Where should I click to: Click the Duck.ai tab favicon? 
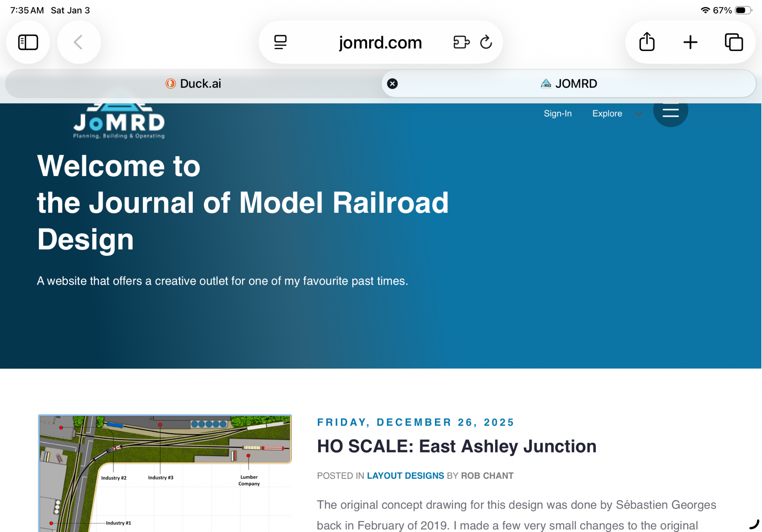pos(170,84)
